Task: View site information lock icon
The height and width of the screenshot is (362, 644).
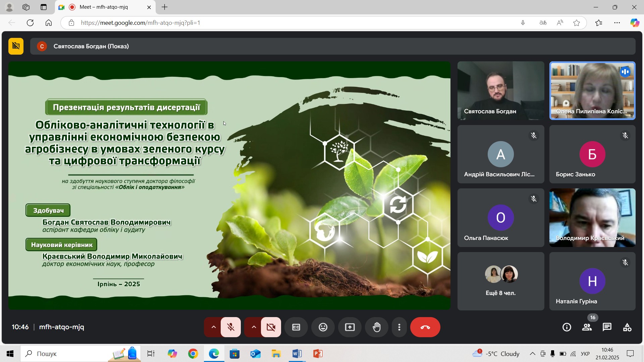Action: pos(71,23)
